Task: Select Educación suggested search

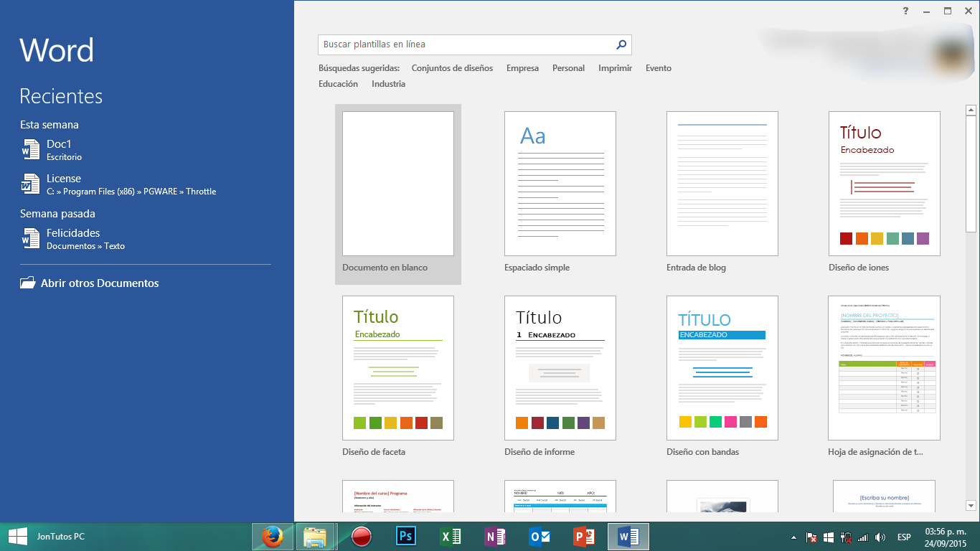Action: pos(338,84)
